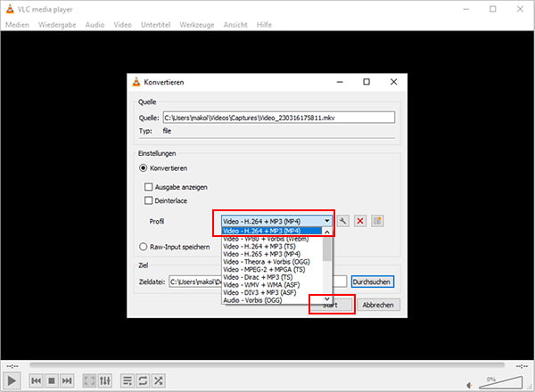Edit selected profile with wrench icon
Screen dimensions: 535x392
tap(343, 221)
